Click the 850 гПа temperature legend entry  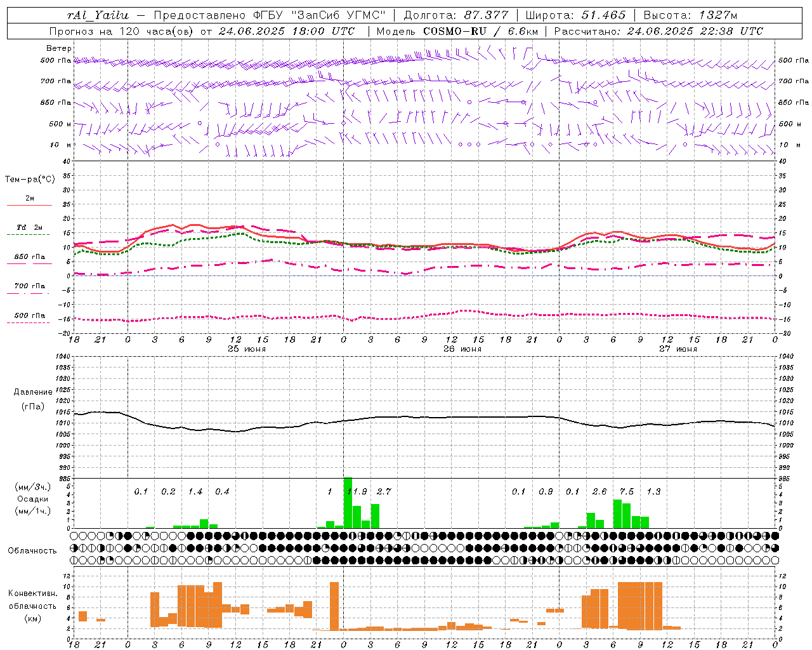[x=30, y=257]
